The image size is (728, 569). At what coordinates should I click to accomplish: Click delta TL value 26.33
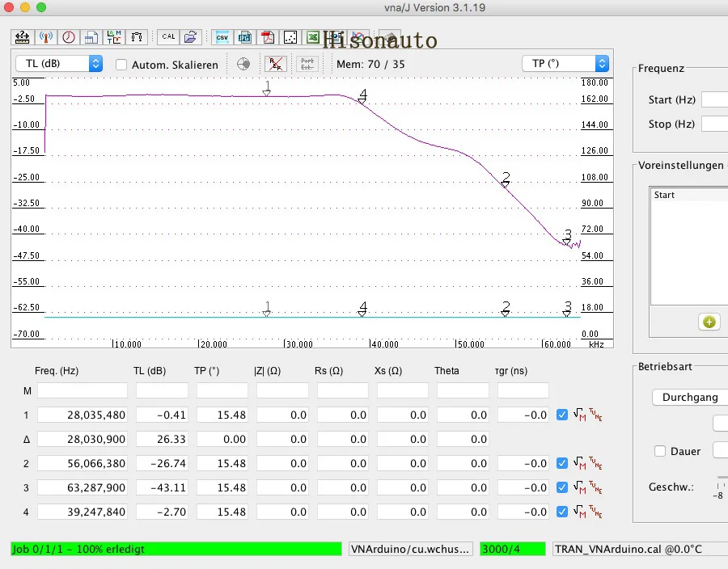tap(162, 439)
